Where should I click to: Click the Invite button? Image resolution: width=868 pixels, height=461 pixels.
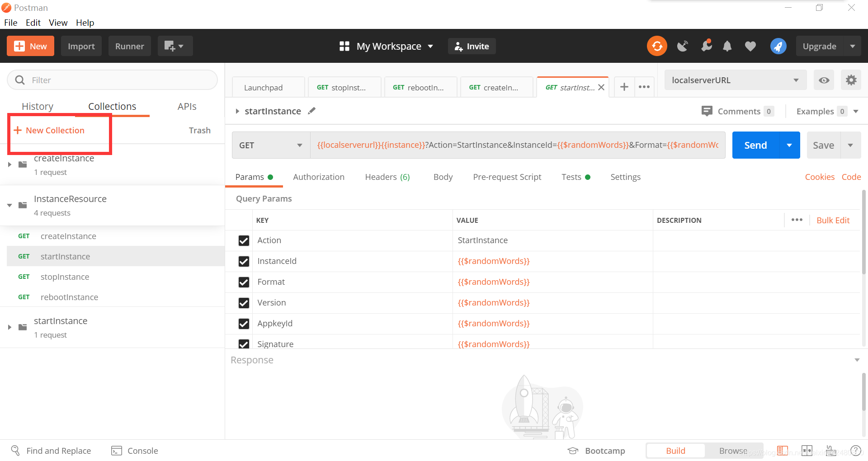click(472, 46)
